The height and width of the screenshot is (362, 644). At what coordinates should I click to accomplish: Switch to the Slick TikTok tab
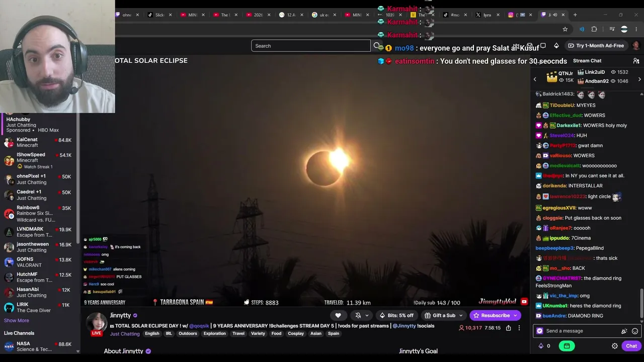(159, 15)
